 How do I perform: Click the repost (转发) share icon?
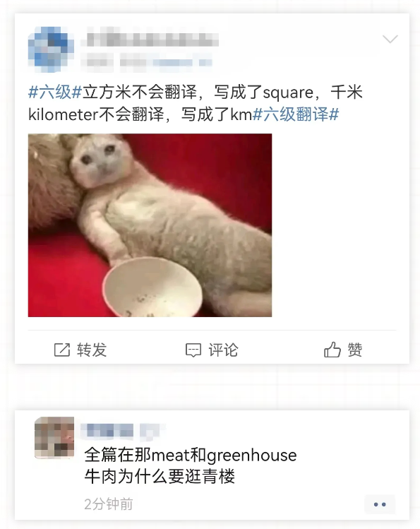62,350
